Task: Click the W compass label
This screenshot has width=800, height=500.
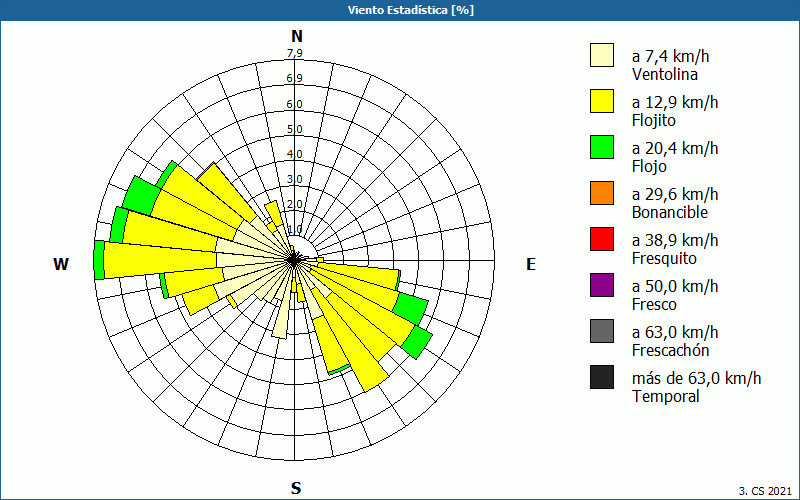Action: point(61,264)
